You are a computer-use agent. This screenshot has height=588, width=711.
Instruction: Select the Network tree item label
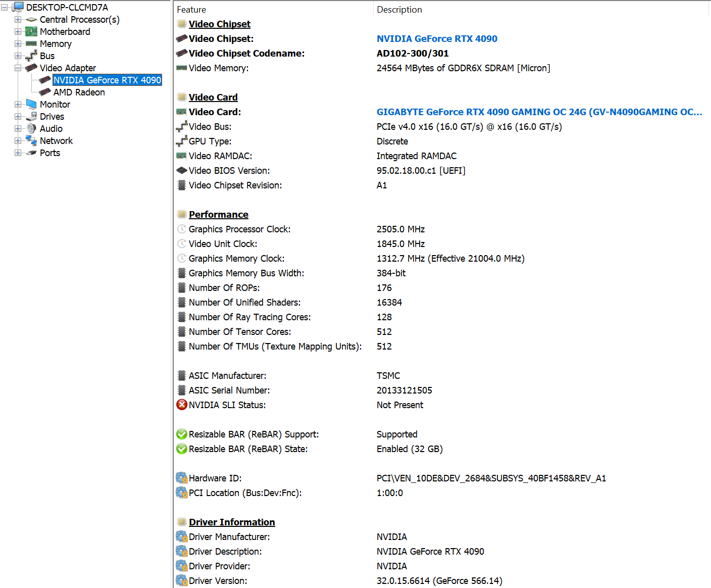pos(56,141)
